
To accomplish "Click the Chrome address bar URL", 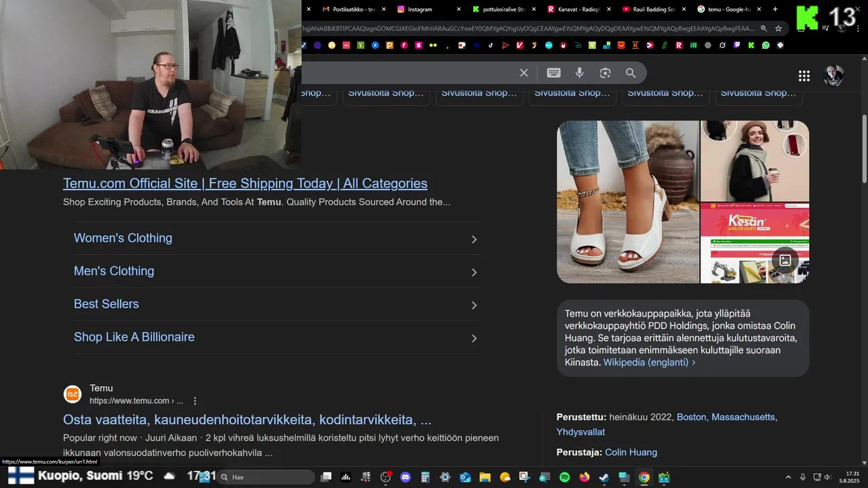I will point(529,28).
